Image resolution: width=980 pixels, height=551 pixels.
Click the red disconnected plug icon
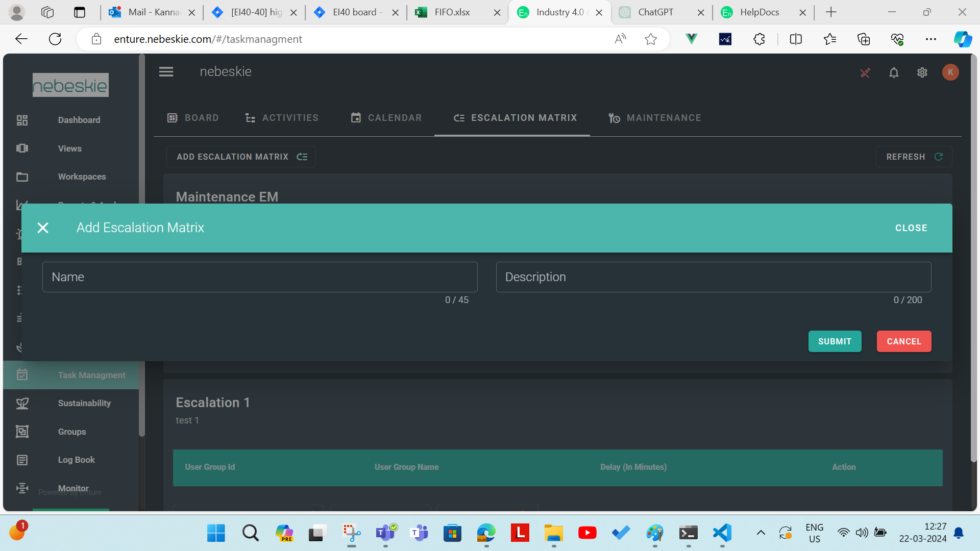(x=865, y=73)
